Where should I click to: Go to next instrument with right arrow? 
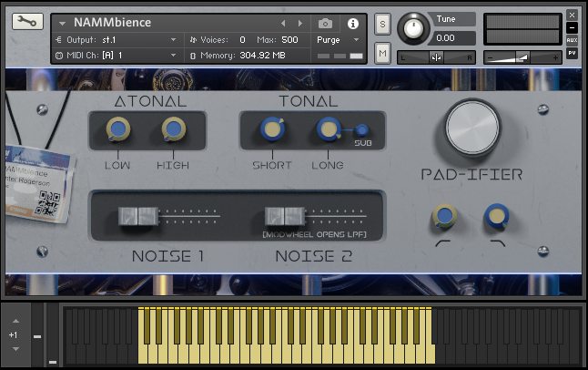point(300,24)
